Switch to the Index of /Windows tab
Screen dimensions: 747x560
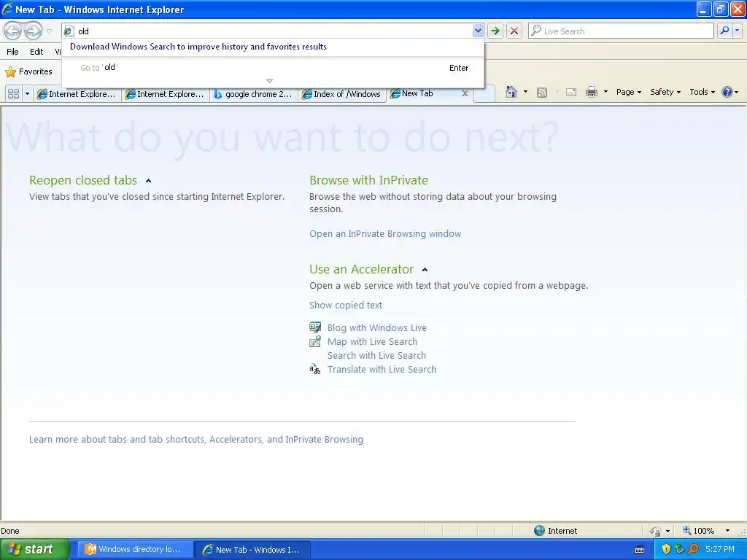point(342,94)
